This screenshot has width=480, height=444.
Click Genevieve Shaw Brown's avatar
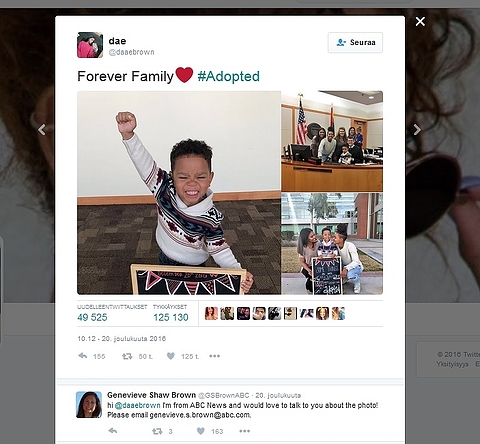[x=89, y=405]
